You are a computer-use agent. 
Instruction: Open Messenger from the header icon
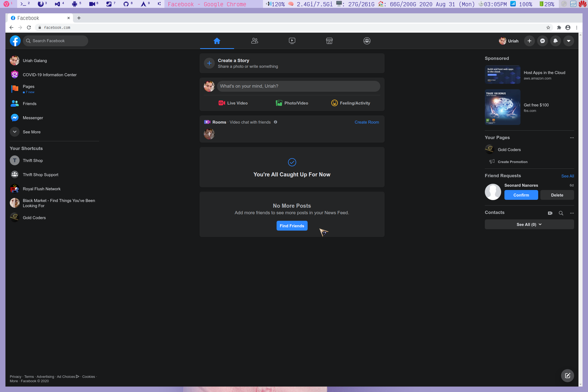tap(543, 41)
